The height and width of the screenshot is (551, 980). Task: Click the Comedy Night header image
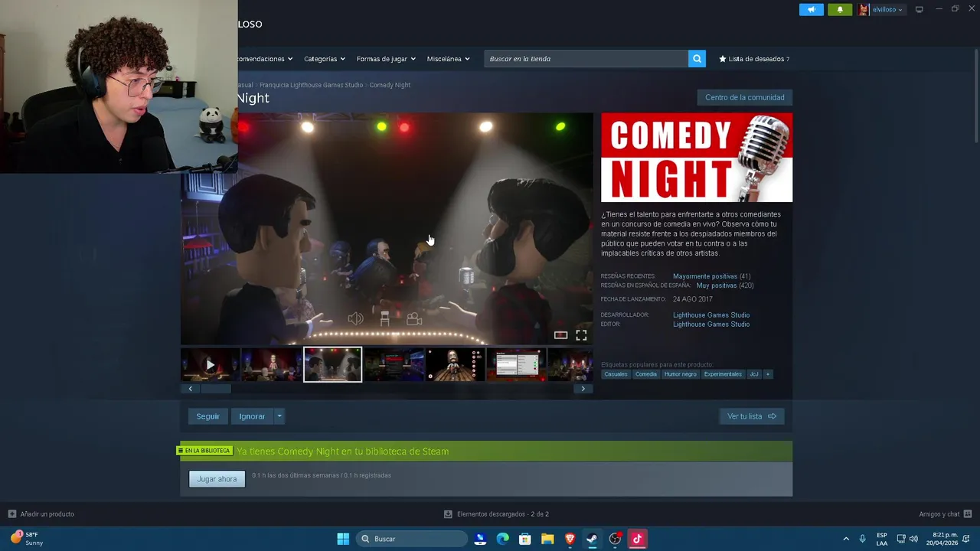click(697, 158)
